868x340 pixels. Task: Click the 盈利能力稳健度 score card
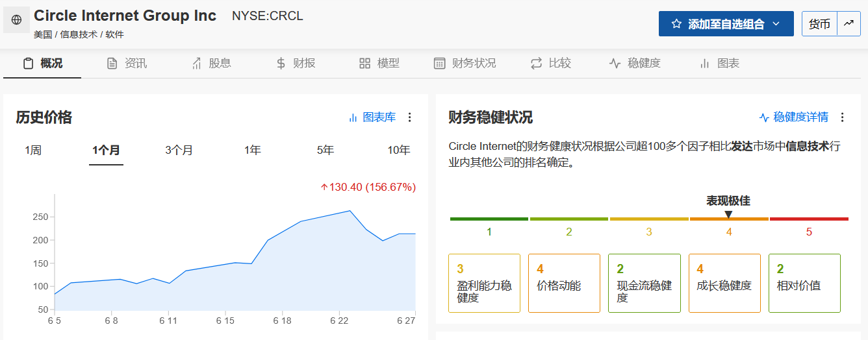(x=484, y=283)
